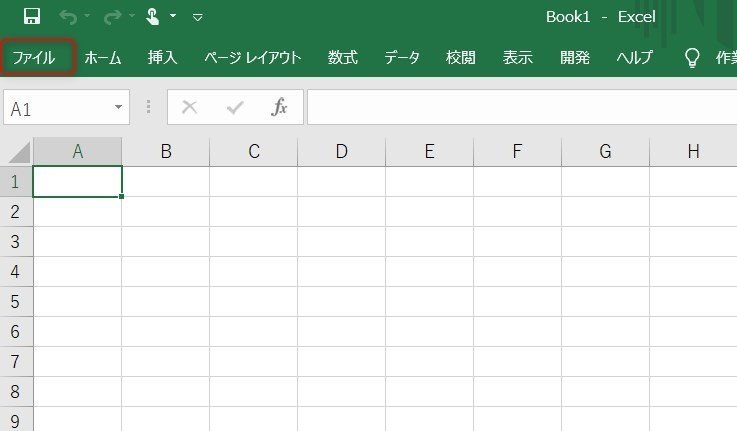Open the Customize Quick Access Toolbar dropdown
The image size is (737, 431).
[197, 17]
